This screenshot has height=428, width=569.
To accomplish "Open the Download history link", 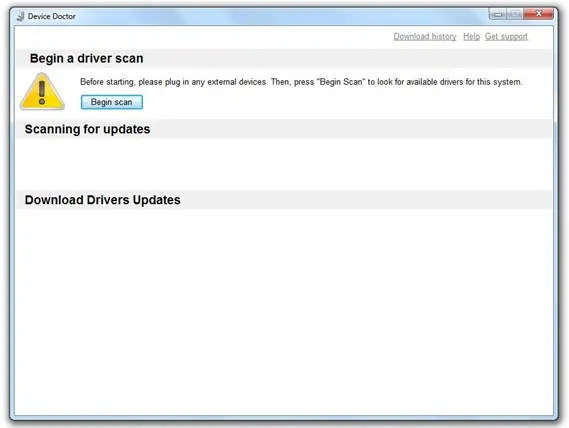I will pyautogui.click(x=425, y=36).
